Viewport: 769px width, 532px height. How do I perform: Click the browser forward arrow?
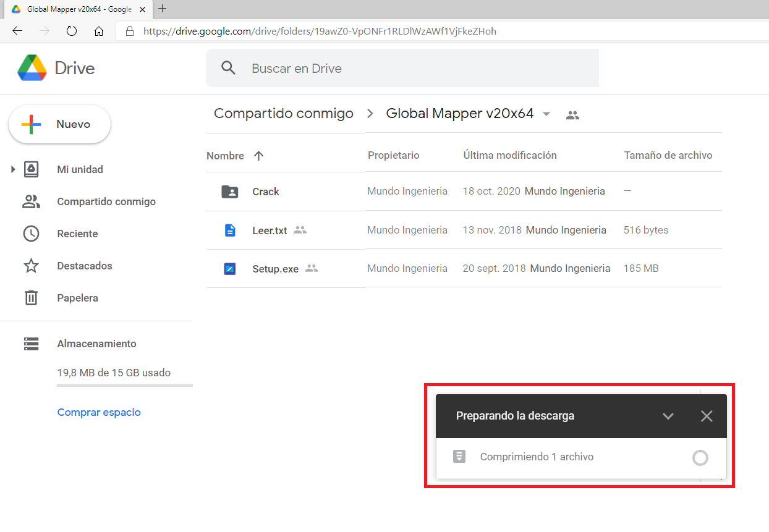(45, 31)
